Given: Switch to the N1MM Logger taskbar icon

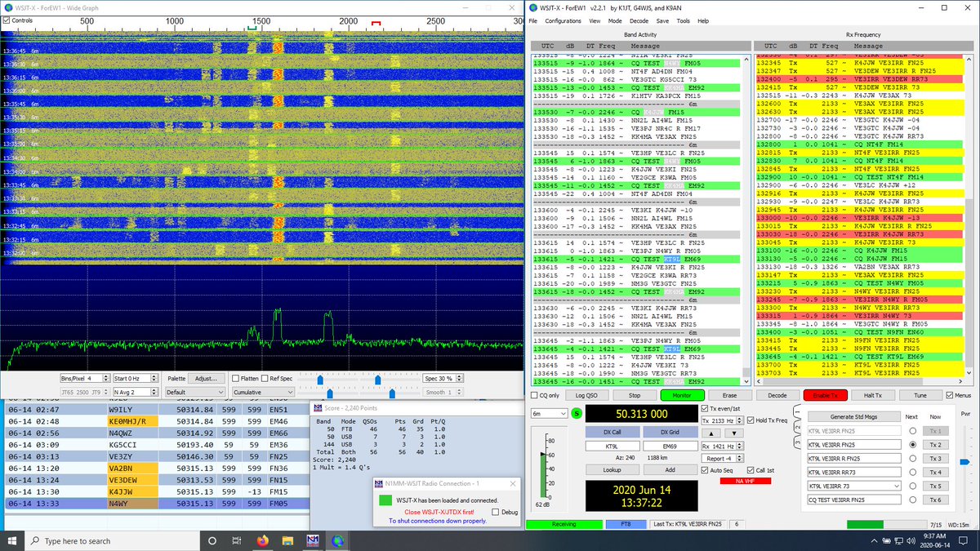Looking at the screenshot, I should click(312, 540).
